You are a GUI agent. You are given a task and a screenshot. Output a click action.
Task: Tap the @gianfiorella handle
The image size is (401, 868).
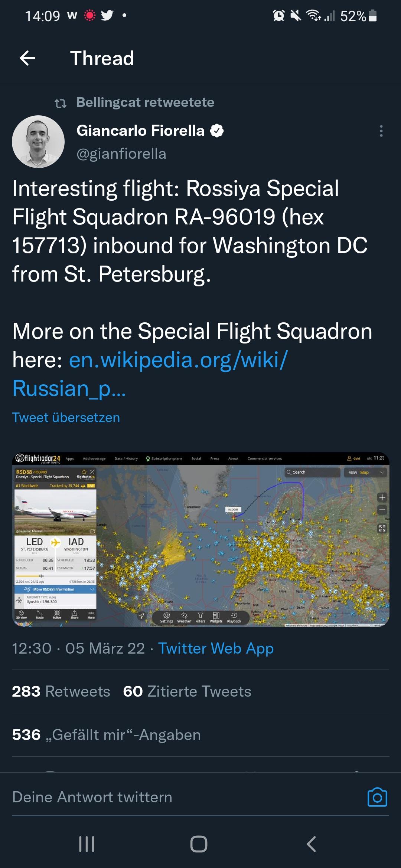click(x=121, y=154)
